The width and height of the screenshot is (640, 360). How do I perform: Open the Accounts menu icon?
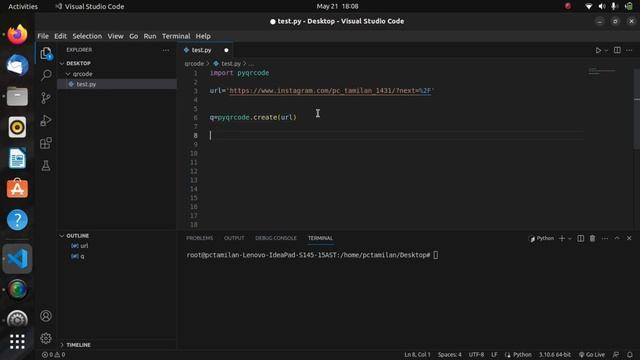46,316
